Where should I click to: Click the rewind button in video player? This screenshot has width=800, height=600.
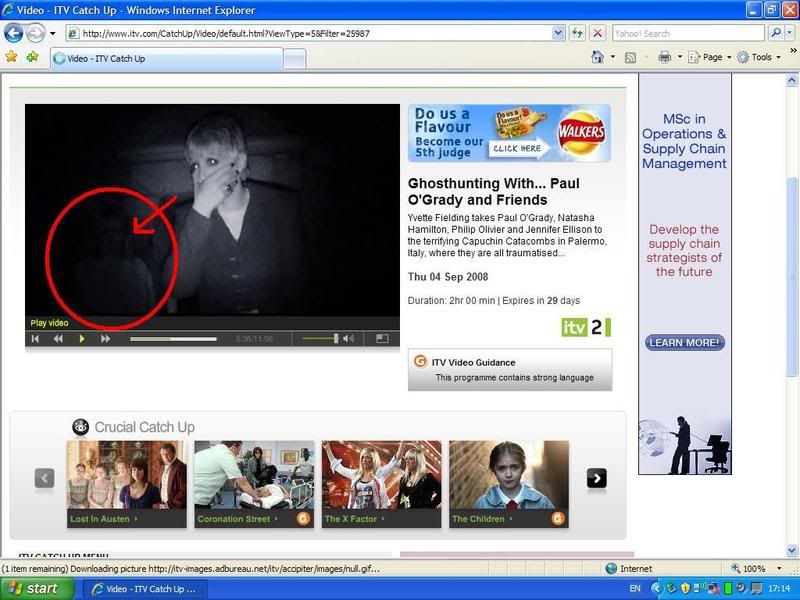click(x=58, y=339)
